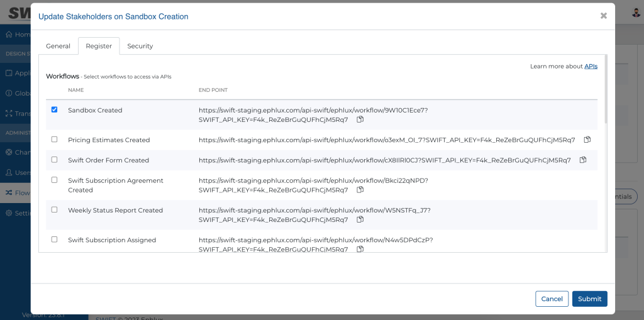This screenshot has height=320, width=644.
Task: Copy the Pricing Estimates Created endpoint
Action: pos(587,140)
